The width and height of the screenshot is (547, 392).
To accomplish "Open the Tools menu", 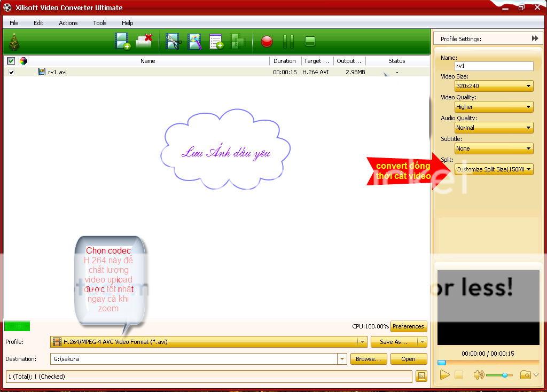I will coord(100,23).
